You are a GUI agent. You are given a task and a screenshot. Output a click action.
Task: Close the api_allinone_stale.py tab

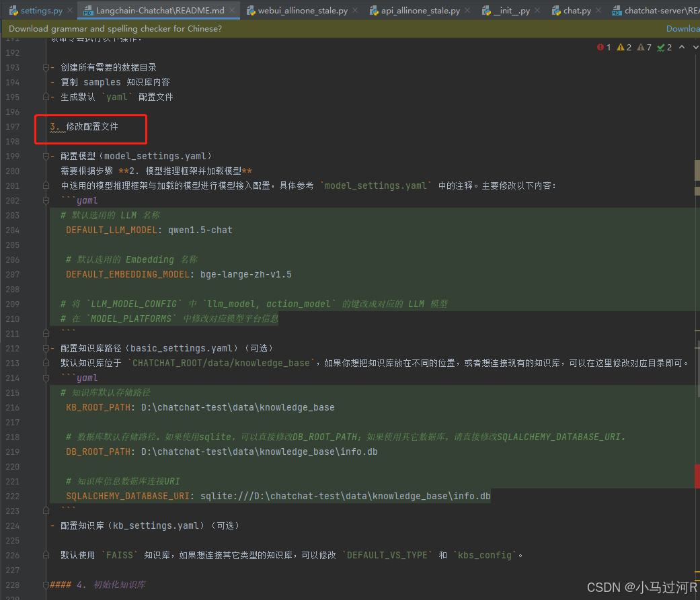tap(467, 10)
